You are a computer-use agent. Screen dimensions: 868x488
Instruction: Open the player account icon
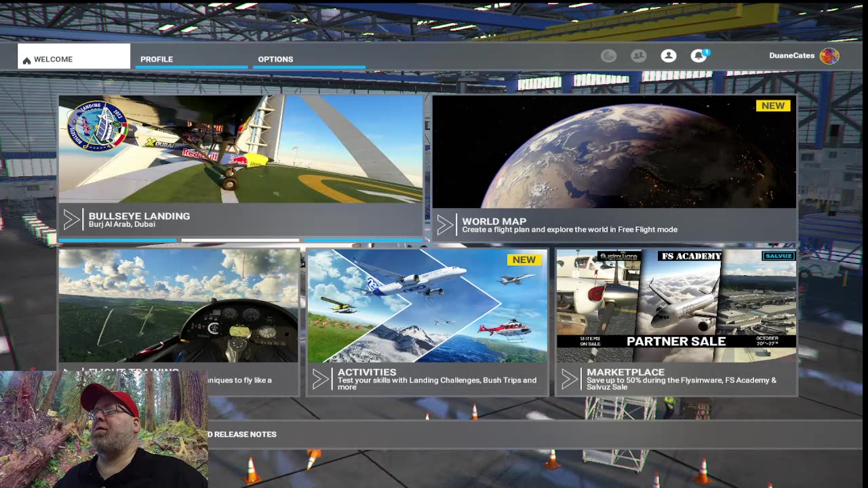coord(669,56)
